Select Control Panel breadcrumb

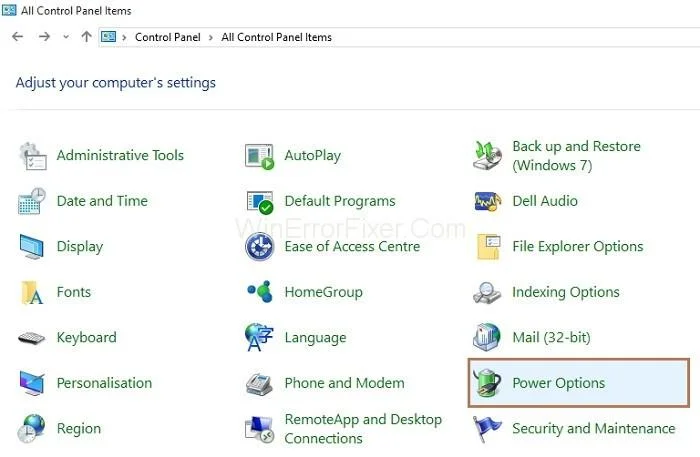point(167,37)
